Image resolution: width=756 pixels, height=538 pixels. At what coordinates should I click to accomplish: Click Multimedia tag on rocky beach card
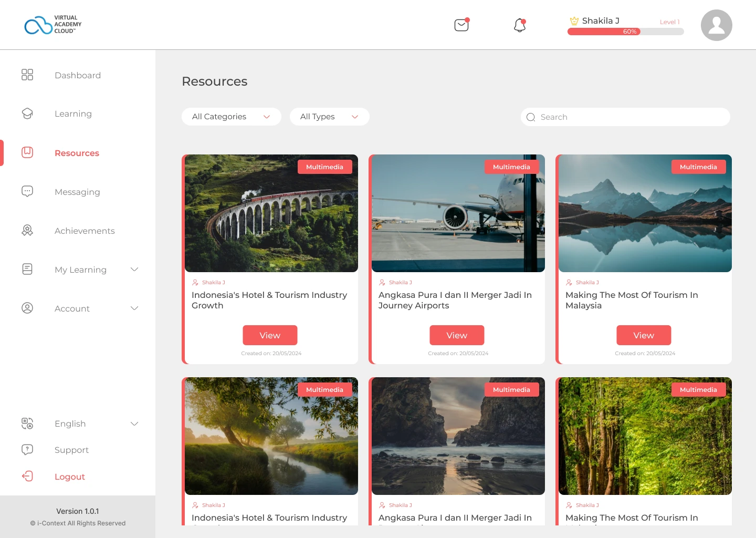tap(512, 390)
